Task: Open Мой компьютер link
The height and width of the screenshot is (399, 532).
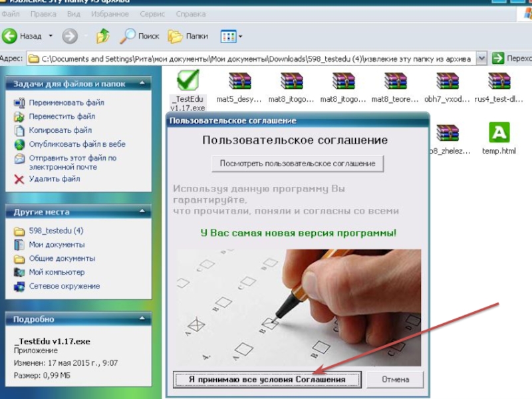Action: click(x=57, y=273)
